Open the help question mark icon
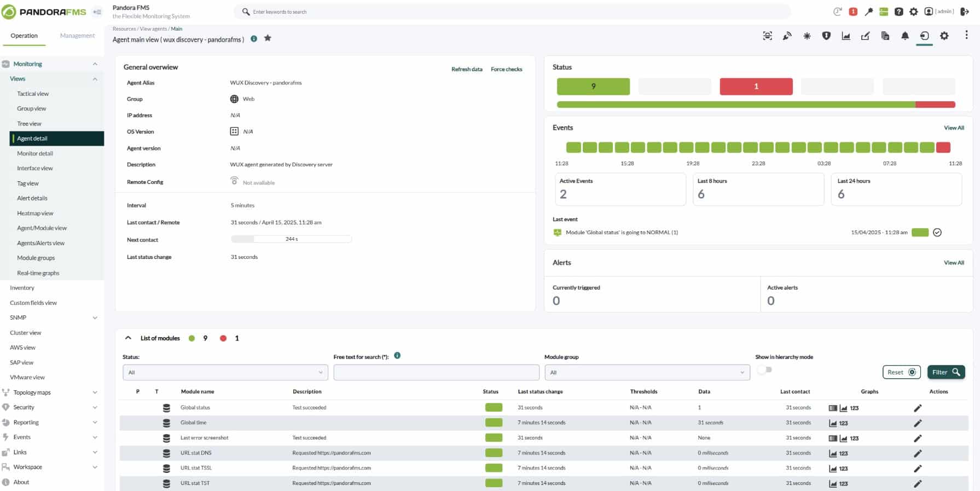The height and width of the screenshot is (491, 980). click(x=898, y=11)
